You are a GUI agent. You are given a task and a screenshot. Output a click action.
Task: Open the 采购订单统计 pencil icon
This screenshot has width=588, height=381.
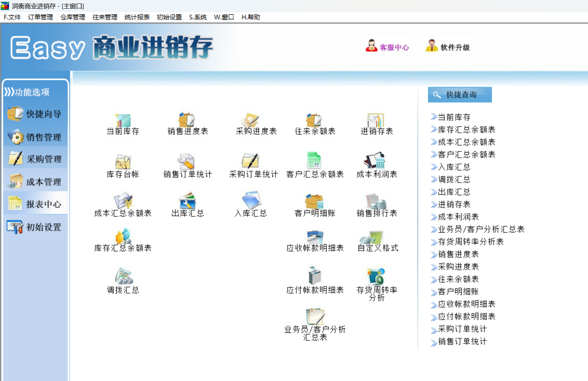click(250, 161)
